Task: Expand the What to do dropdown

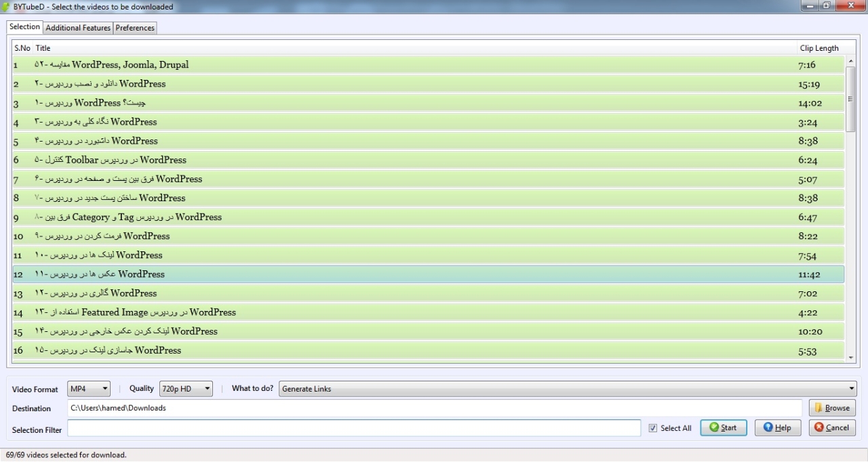Action: point(568,389)
